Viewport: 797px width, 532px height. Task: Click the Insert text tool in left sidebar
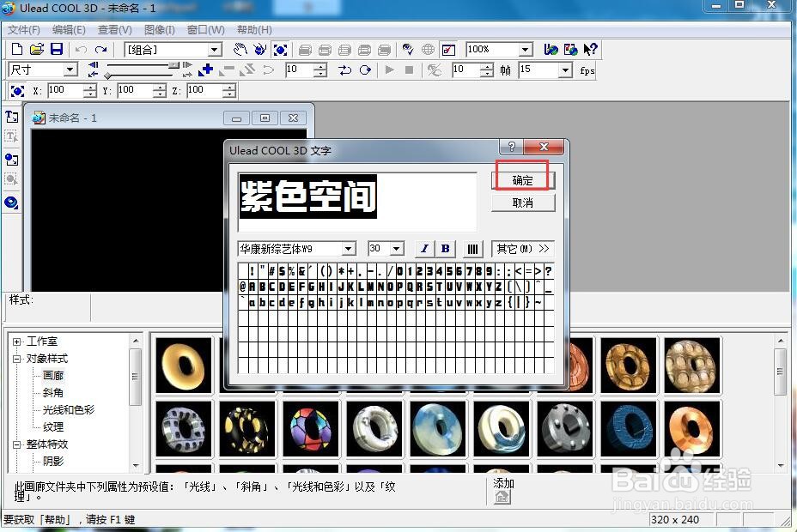pos(12,117)
